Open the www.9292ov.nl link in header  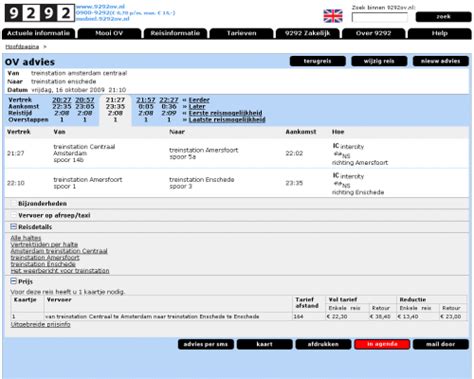tap(100, 7)
